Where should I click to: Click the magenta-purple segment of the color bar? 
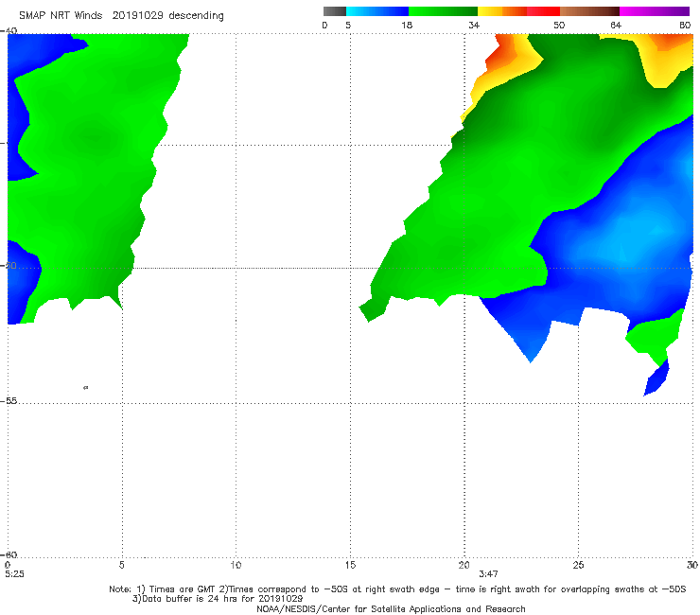655,11
